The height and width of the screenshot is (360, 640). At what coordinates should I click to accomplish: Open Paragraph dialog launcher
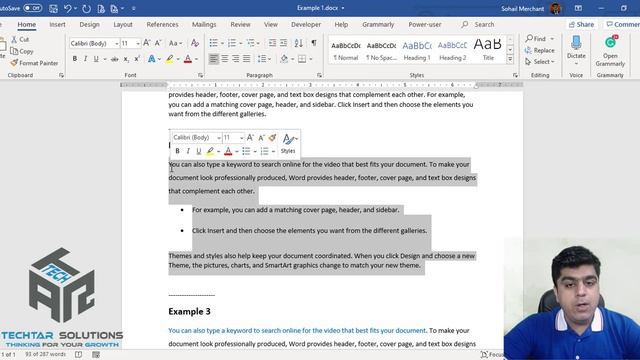tap(319, 75)
